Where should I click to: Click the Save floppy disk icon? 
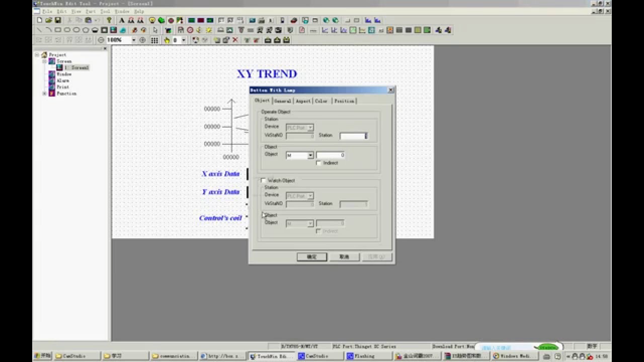(x=58, y=21)
